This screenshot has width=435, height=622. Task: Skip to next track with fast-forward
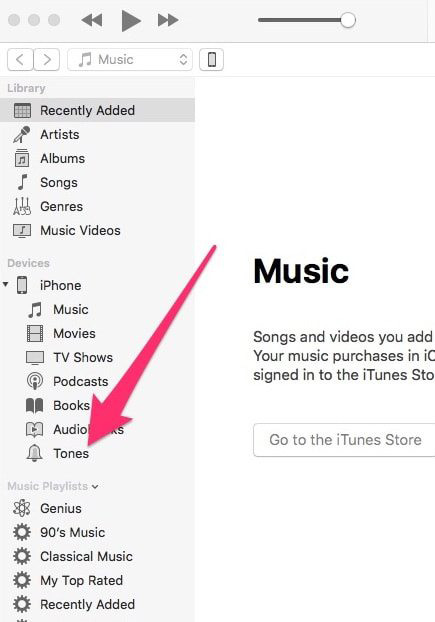(168, 20)
